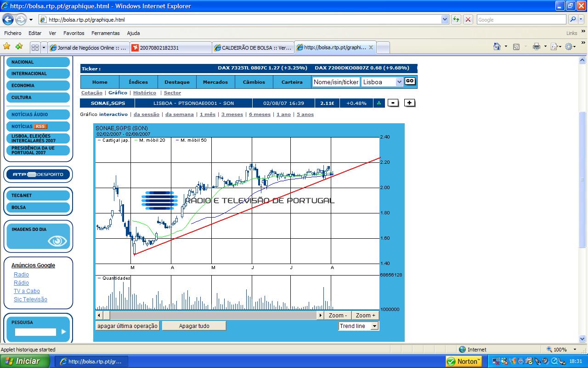588x368 pixels.
Task: Click the plus button next to the quote bar
Action: tap(410, 103)
